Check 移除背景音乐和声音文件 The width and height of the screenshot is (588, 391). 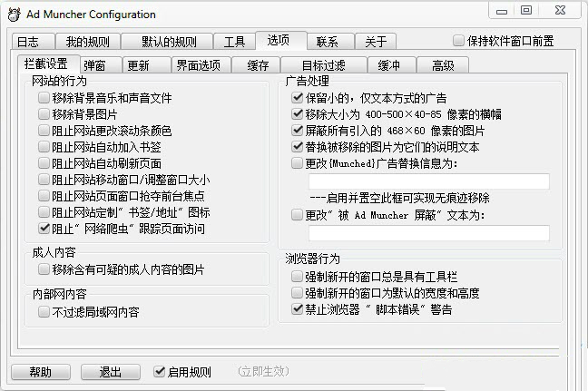coord(44,98)
